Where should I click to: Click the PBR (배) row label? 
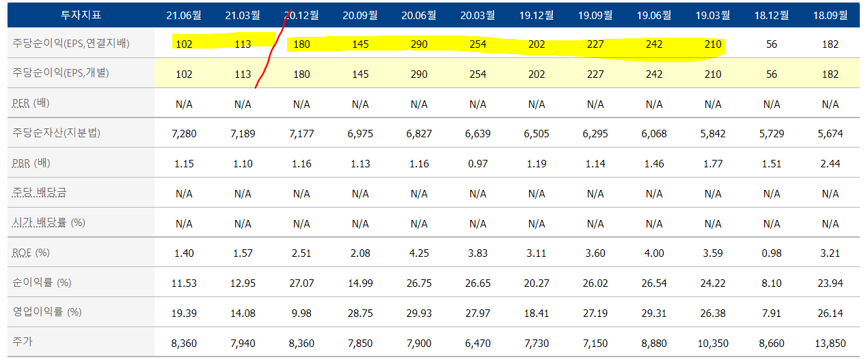[31, 163]
